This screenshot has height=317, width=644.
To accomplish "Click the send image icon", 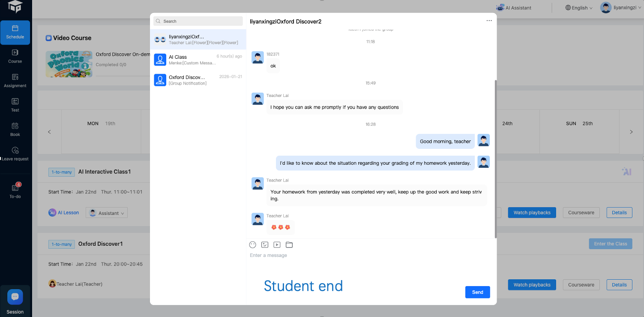I will [x=265, y=245].
